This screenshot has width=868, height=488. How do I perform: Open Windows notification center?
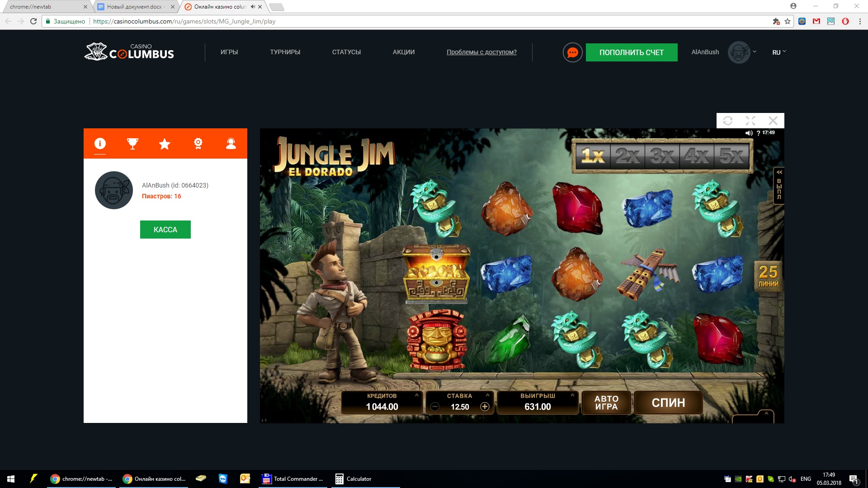pos(854,479)
